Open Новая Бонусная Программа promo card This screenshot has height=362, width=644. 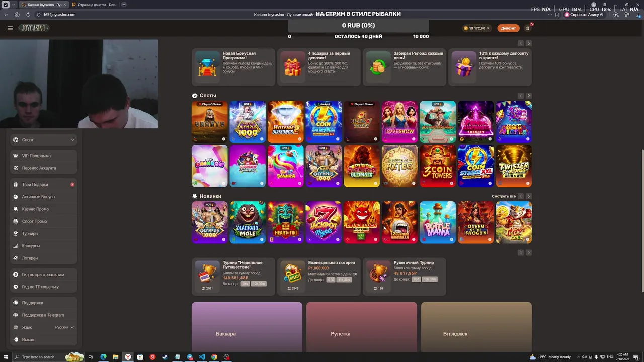(233, 67)
